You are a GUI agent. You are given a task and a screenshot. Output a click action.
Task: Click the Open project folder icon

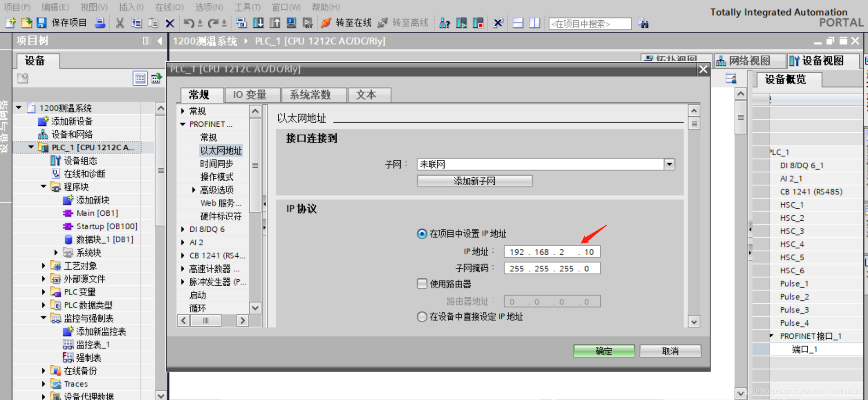[x=26, y=23]
